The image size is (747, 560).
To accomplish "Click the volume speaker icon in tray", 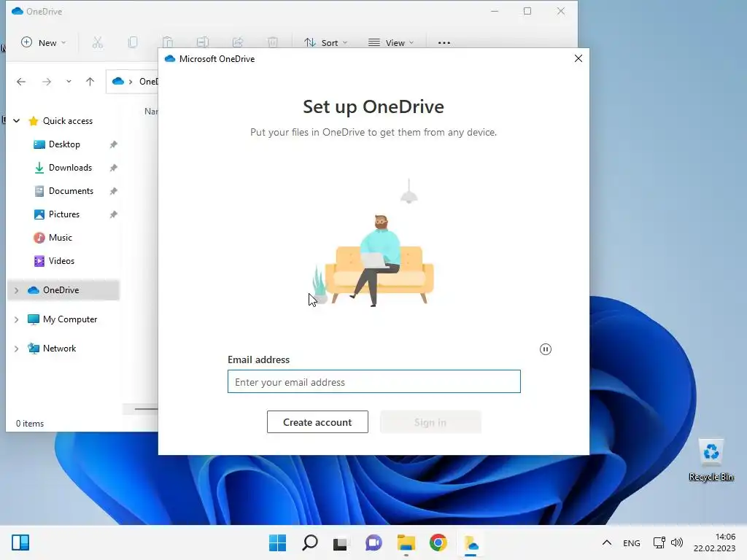I will tap(677, 542).
